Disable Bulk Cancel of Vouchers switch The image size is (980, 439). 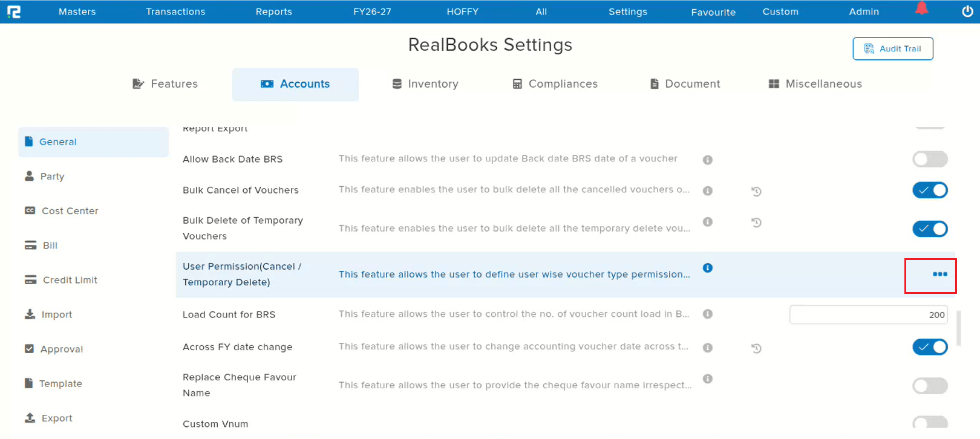click(930, 190)
